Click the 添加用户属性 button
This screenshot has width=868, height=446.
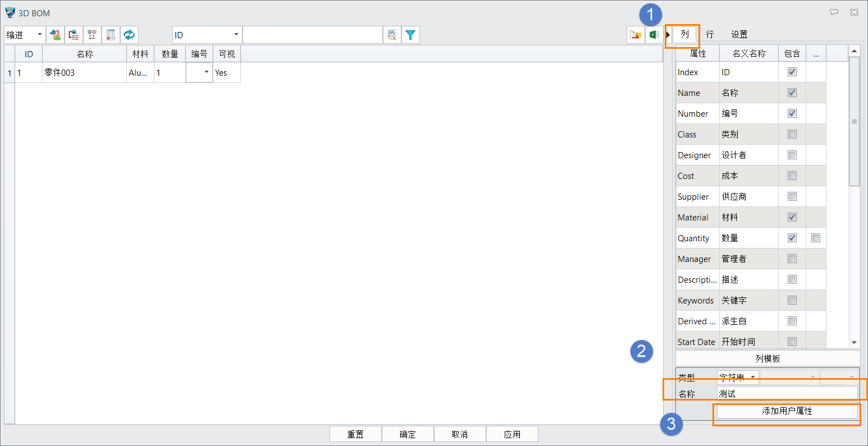[x=787, y=411]
